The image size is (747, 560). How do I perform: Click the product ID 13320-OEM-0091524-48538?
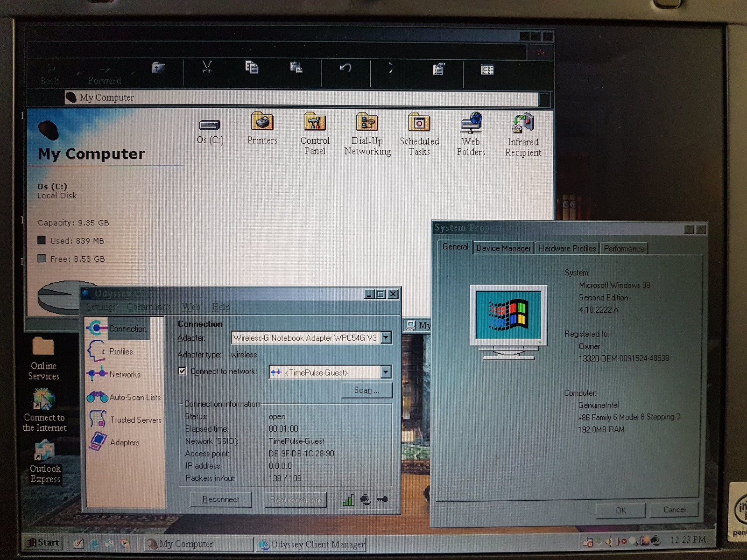pyautogui.click(x=624, y=358)
